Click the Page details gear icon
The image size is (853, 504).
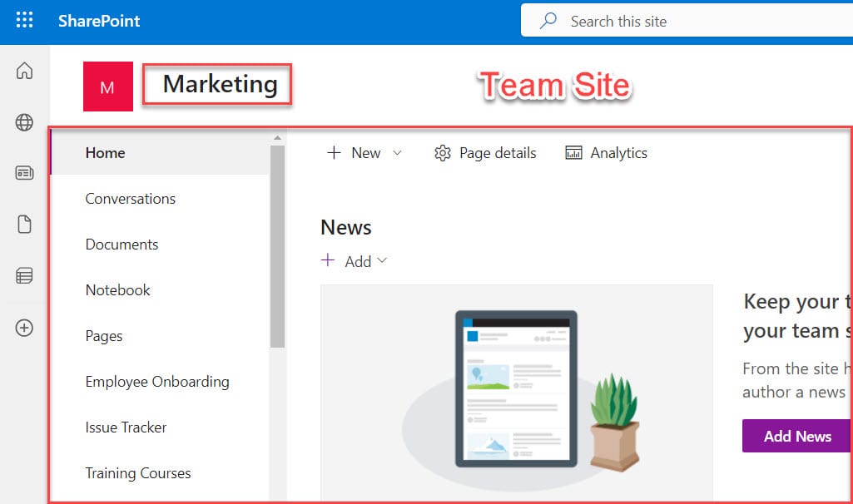click(442, 153)
